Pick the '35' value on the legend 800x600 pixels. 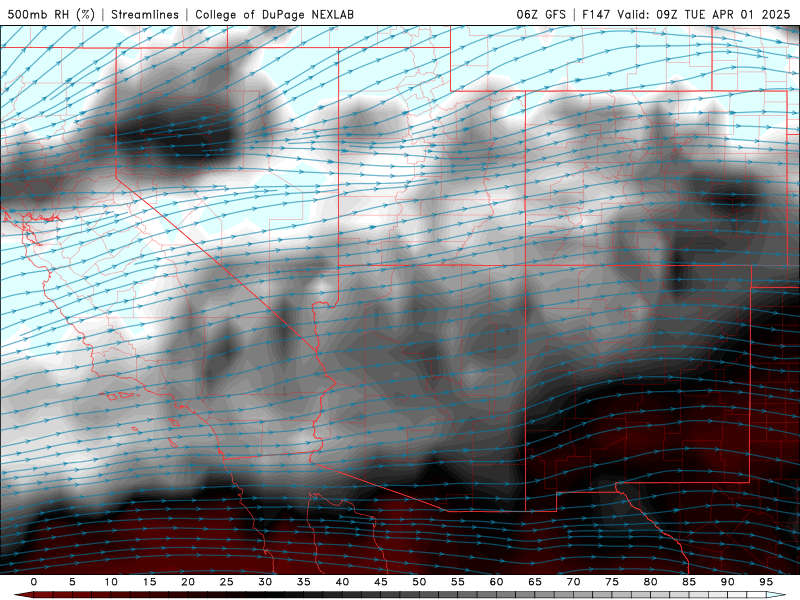pos(304,582)
